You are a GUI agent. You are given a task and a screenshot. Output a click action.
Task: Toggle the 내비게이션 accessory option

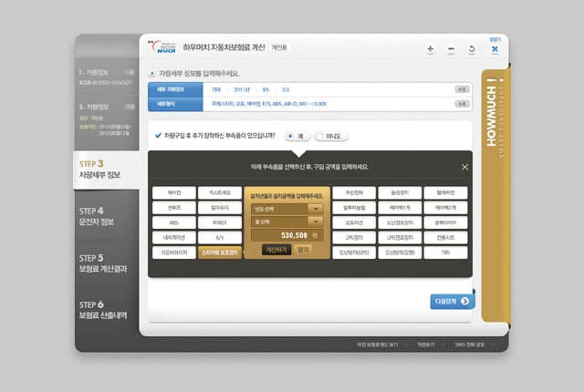click(174, 237)
